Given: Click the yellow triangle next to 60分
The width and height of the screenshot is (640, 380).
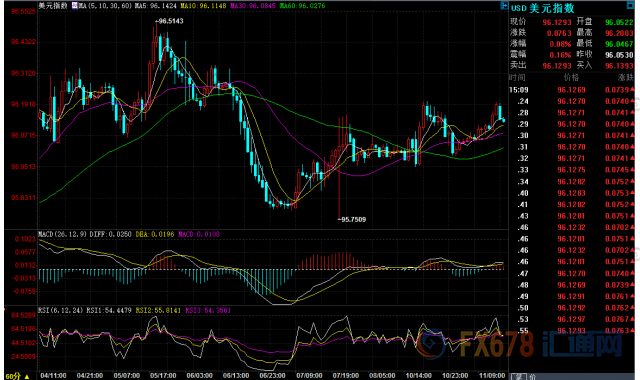Looking at the screenshot, I should pyautogui.click(x=27, y=376).
